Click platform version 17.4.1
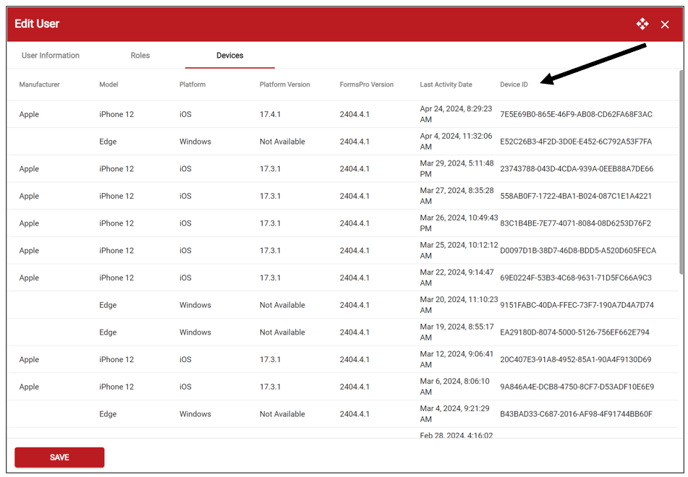This screenshot has width=688, height=477. 270,114
